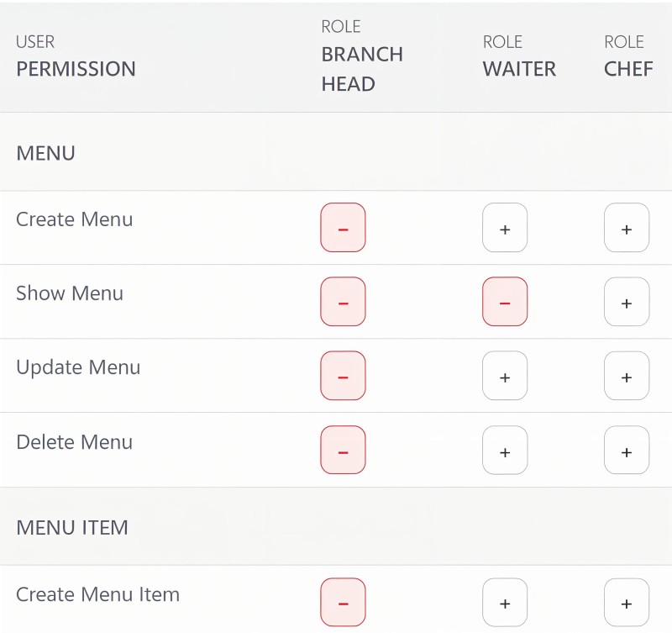Enable Show Menu permission for Chef

pyautogui.click(x=627, y=302)
